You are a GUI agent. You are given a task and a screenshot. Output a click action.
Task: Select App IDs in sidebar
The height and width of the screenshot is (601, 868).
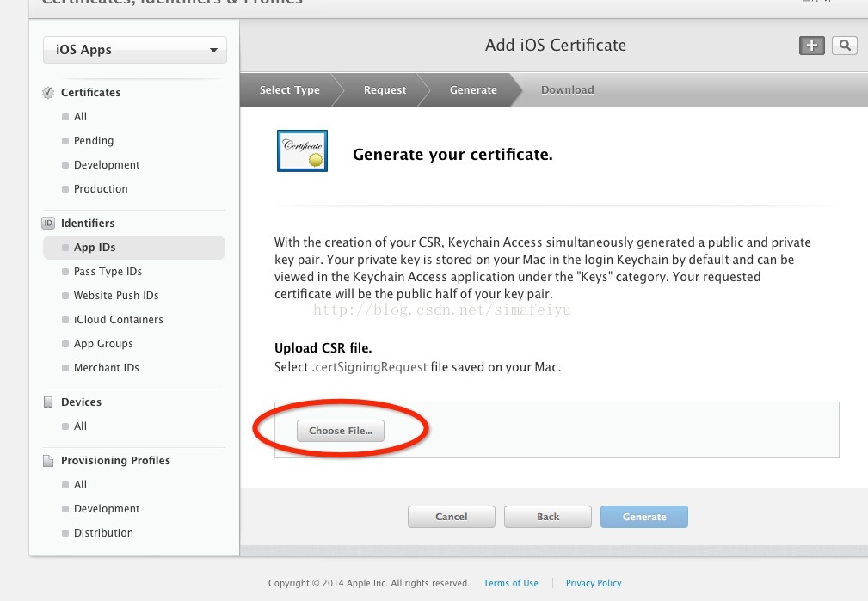click(134, 248)
